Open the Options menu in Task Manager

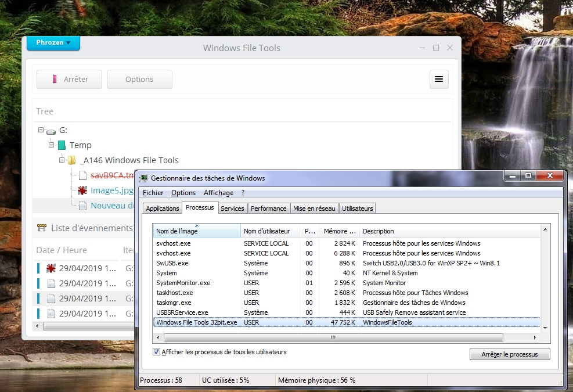click(x=183, y=193)
